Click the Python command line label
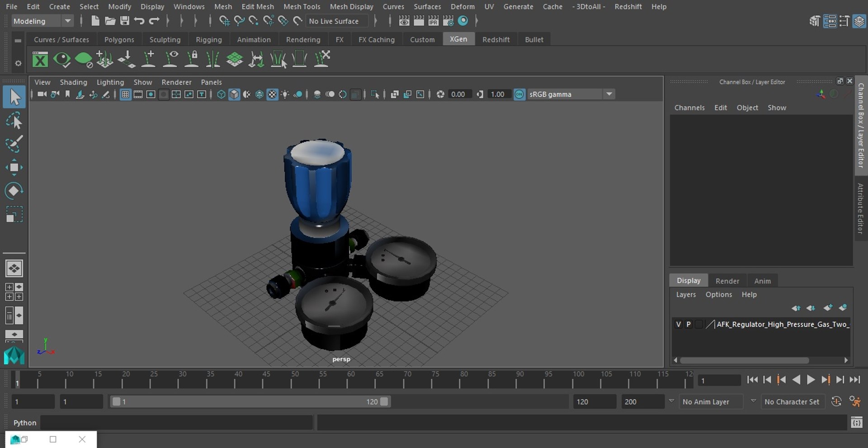Viewport: 868px width, 448px height. tap(24, 423)
